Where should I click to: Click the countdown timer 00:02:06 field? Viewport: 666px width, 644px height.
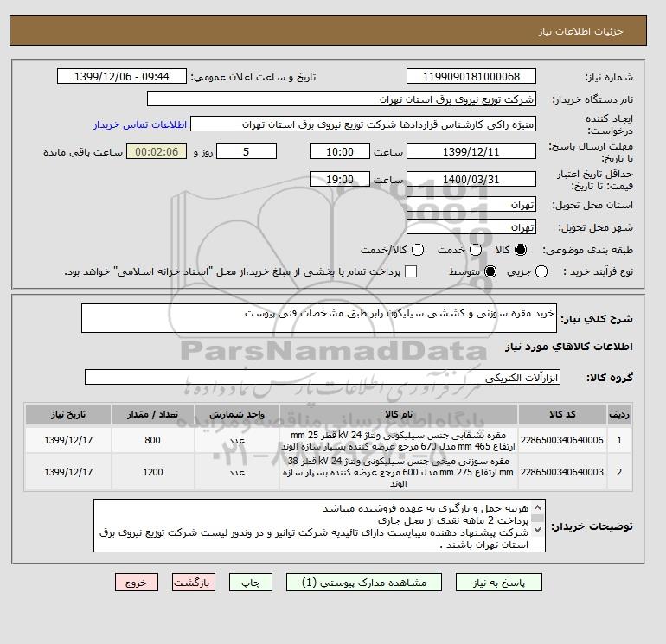157,151
